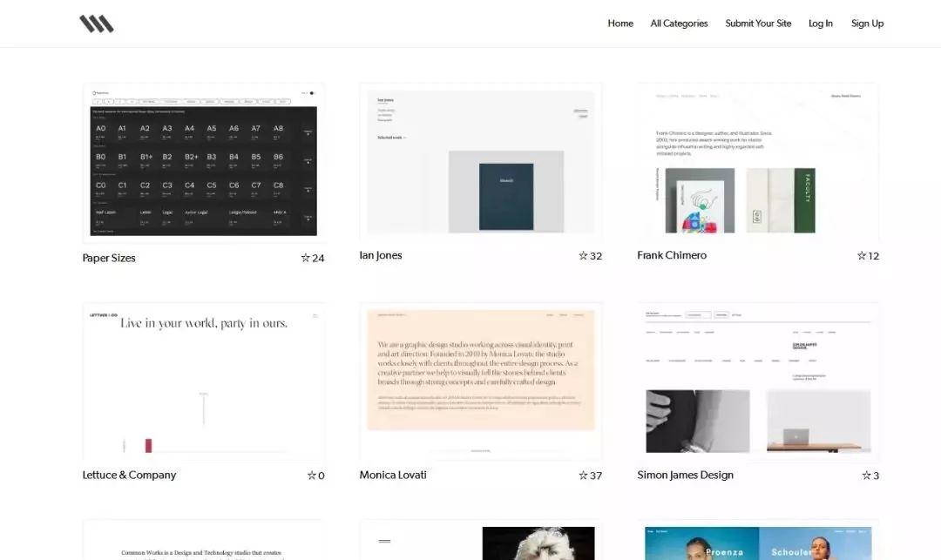
Task: Go to the Home page
Action: click(x=620, y=24)
